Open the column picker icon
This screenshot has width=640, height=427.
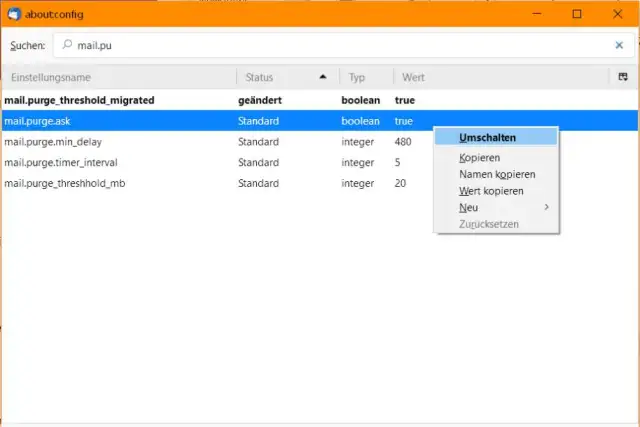623,77
